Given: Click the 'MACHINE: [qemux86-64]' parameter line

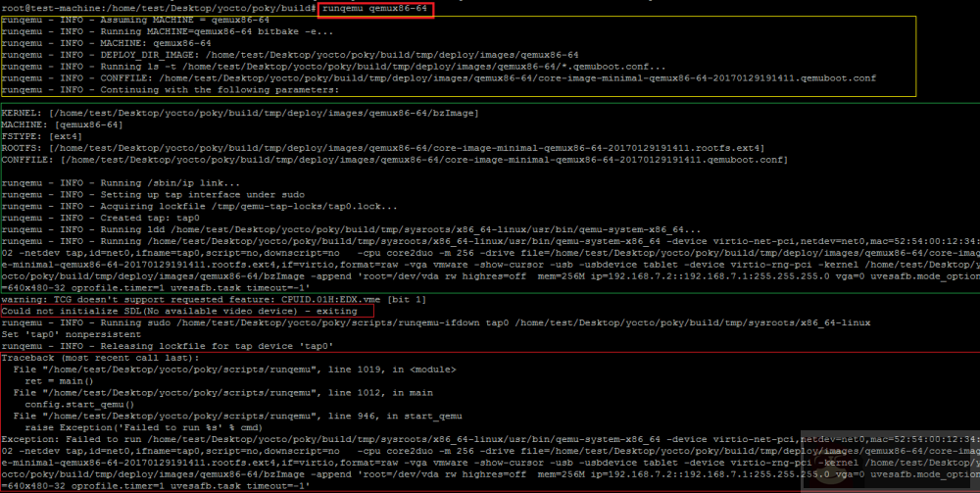Looking at the screenshot, I should (x=63, y=125).
